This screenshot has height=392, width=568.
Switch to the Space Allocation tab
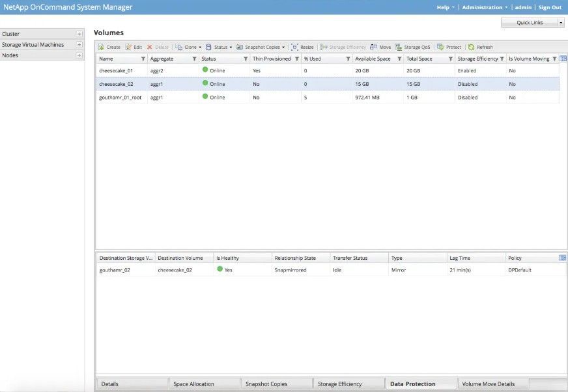[193, 384]
